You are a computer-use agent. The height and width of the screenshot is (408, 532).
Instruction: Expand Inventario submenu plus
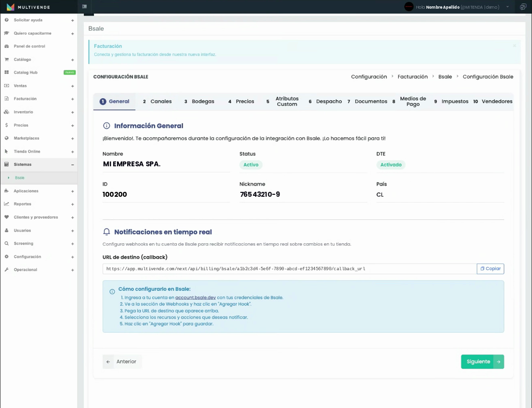(73, 112)
